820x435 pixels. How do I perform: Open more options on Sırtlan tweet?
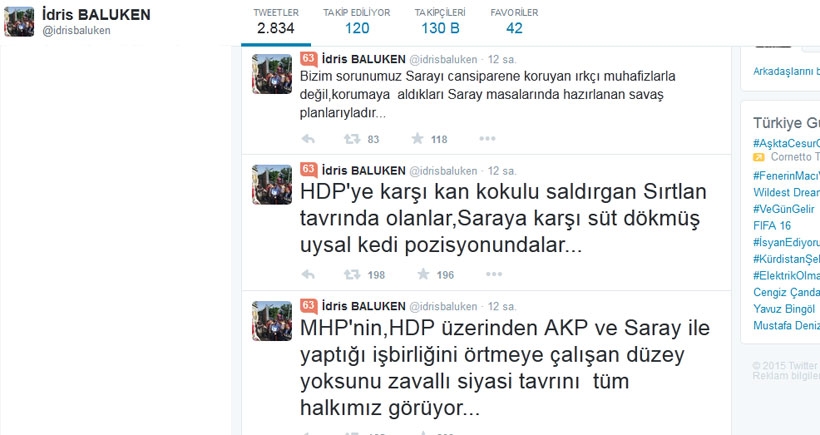(494, 274)
